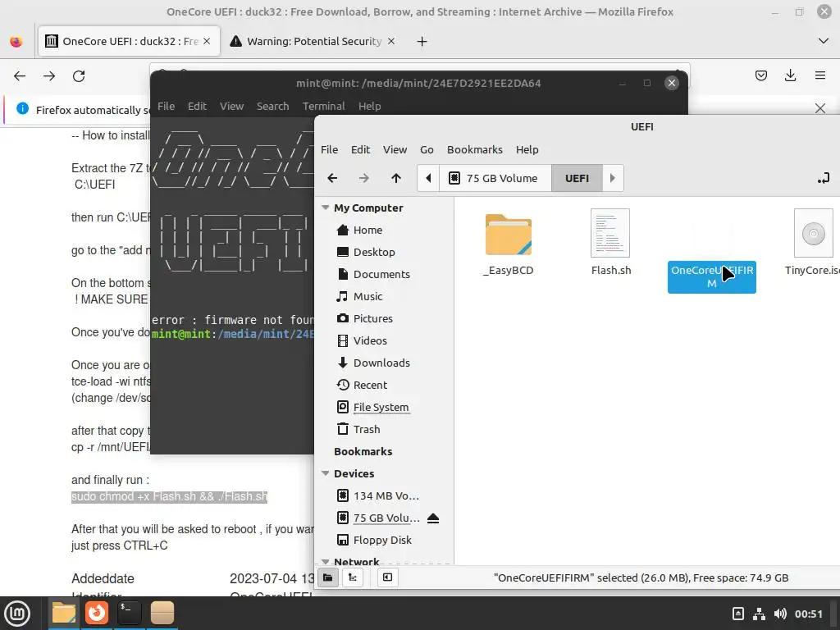840x630 pixels.
Task: Open the file manager File menu
Action: (x=329, y=149)
